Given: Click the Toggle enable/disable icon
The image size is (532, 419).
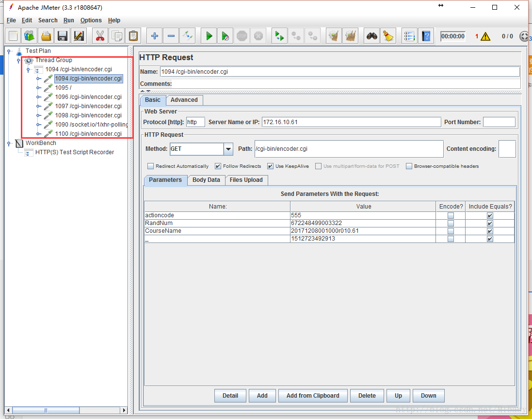Looking at the screenshot, I should tap(188, 36).
